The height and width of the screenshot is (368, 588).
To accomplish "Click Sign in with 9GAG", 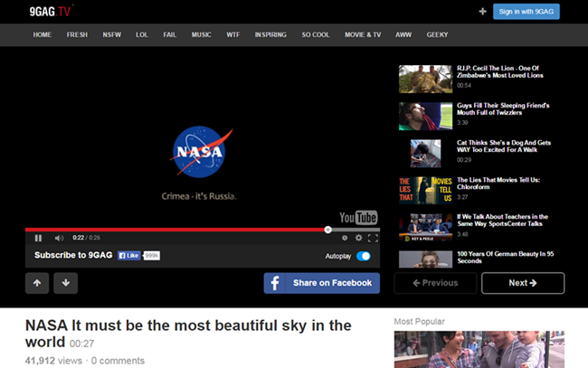I will [x=526, y=12].
